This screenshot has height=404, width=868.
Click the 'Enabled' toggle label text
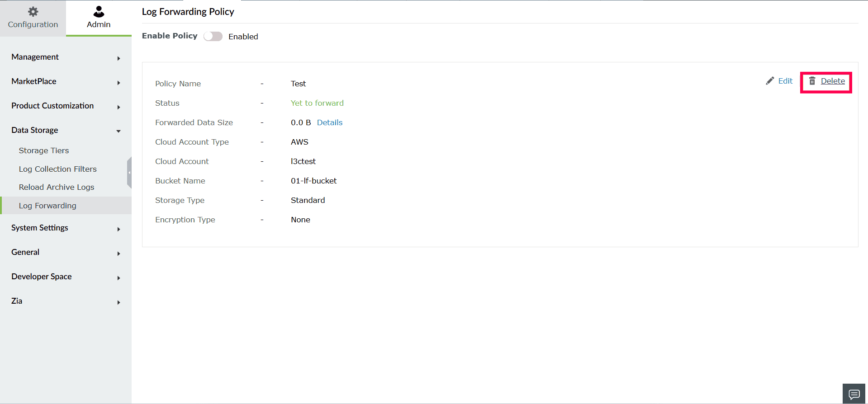click(243, 37)
